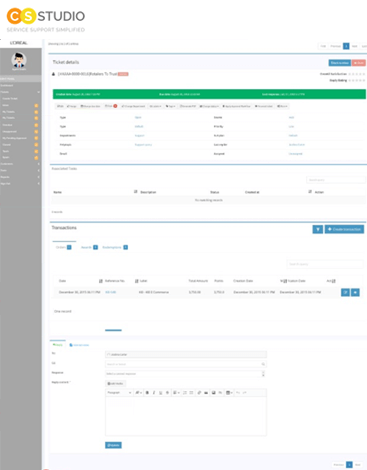Click the Low priority value link
Viewport: 367px width, 470px height.
[x=291, y=126]
